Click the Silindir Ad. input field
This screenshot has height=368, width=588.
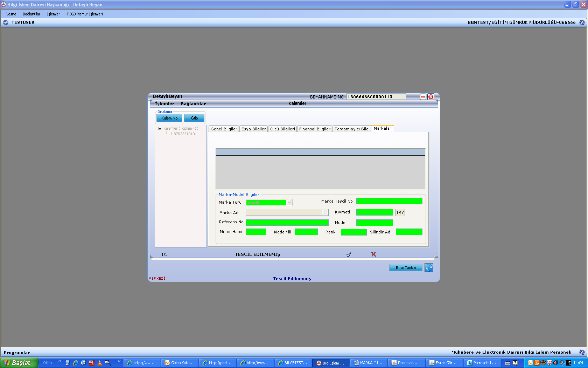click(x=409, y=232)
